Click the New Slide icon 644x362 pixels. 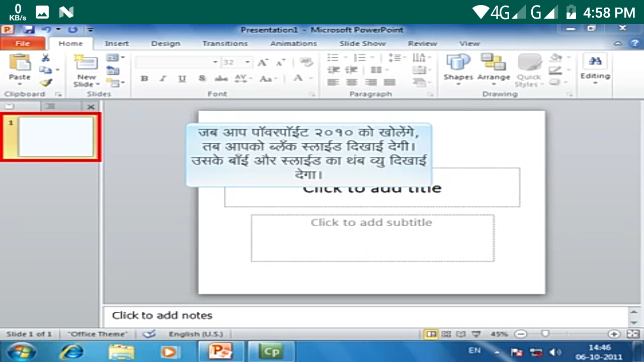86,64
